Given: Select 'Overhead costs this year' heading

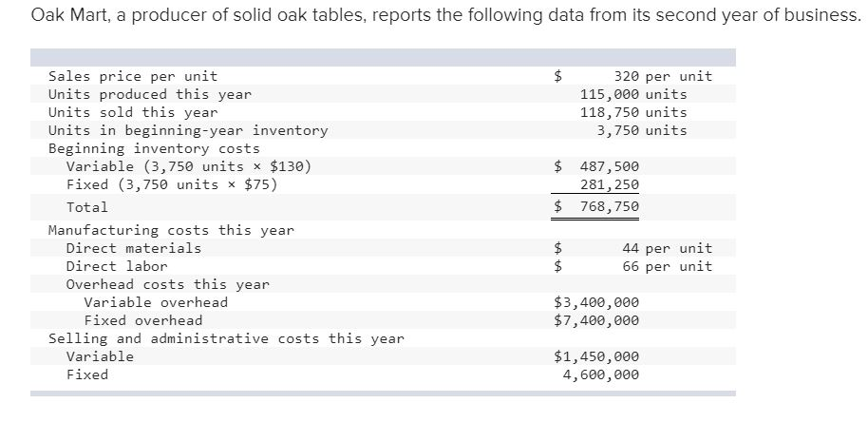Looking at the screenshot, I should click(167, 284).
